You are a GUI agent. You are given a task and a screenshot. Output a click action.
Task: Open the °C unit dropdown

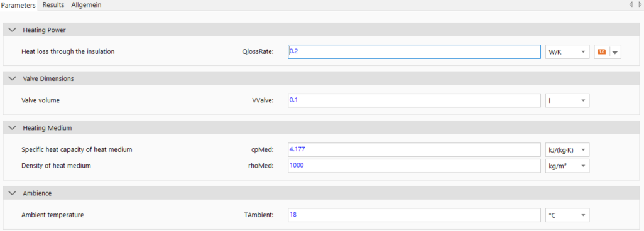pos(567,215)
